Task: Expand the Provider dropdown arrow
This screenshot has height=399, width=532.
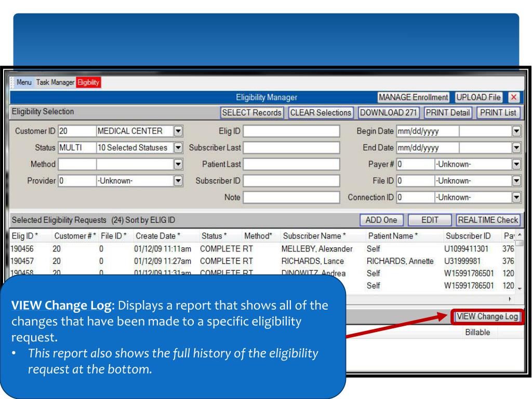Action: tap(178, 181)
